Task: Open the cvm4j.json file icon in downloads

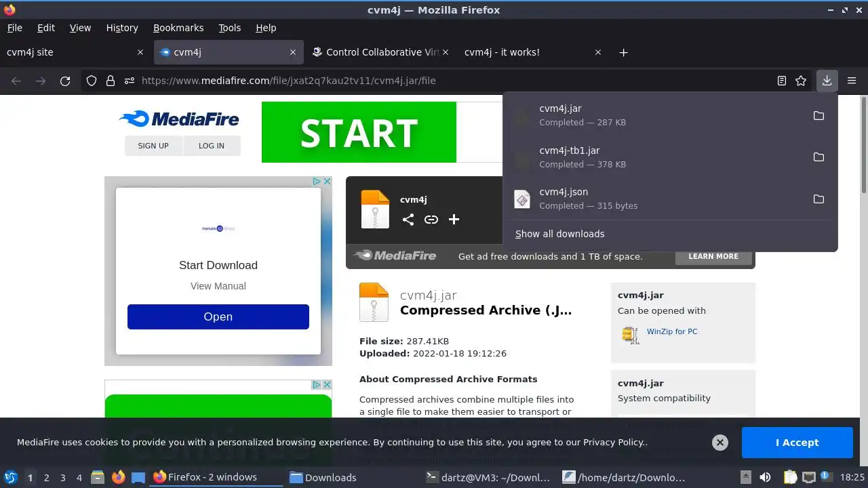Action: [522, 199]
